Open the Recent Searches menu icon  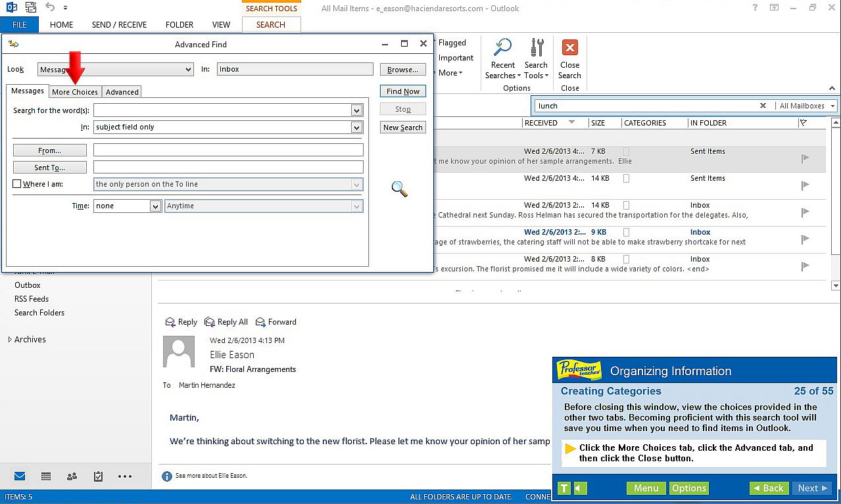(x=502, y=47)
